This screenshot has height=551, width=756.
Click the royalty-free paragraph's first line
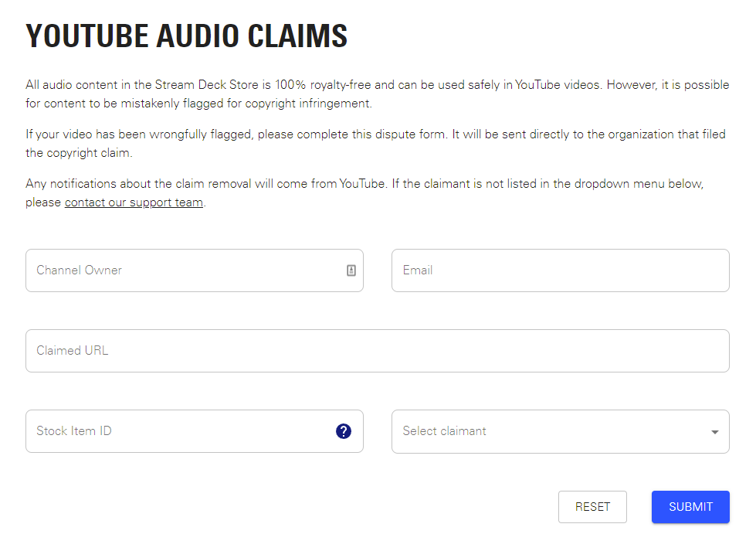point(377,85)
